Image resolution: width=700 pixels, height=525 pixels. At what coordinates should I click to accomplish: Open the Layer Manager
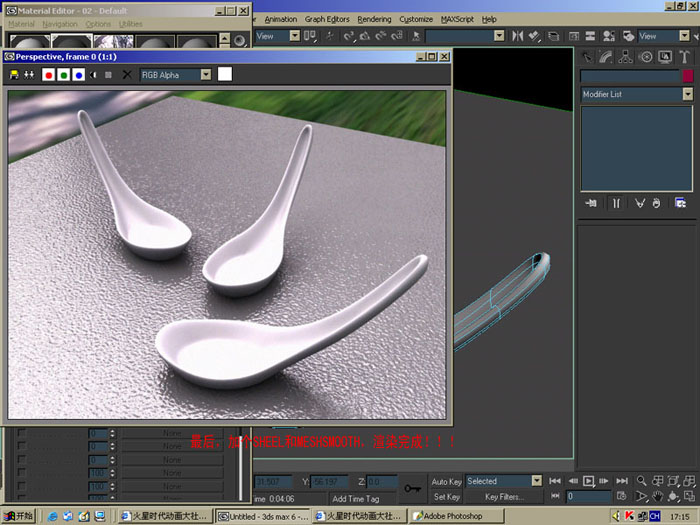554,36
